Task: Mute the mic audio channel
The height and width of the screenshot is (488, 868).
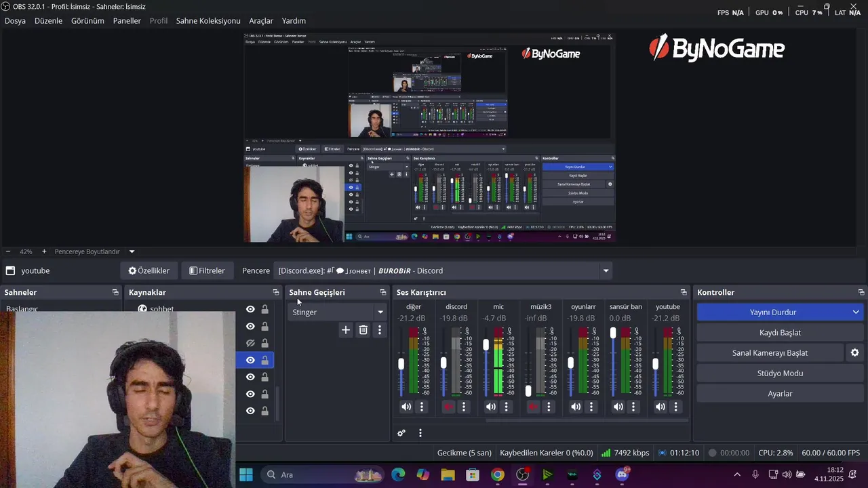Action: tap(490, 407)
